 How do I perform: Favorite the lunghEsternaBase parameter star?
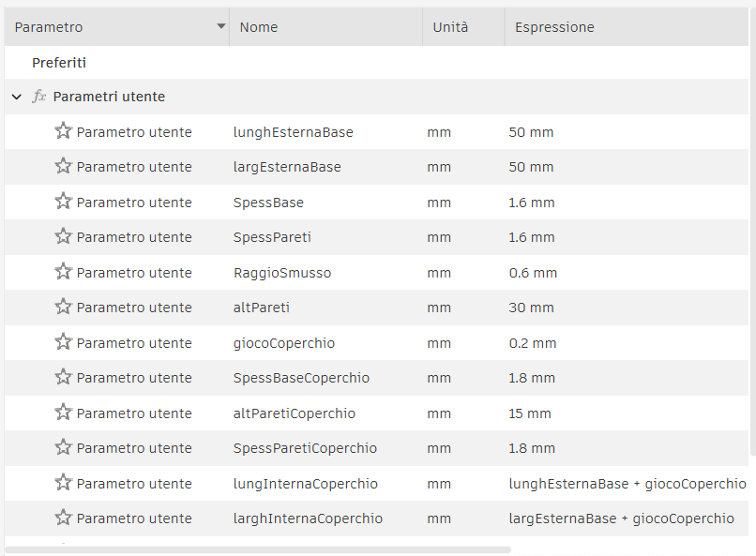(x=63, y=131)
